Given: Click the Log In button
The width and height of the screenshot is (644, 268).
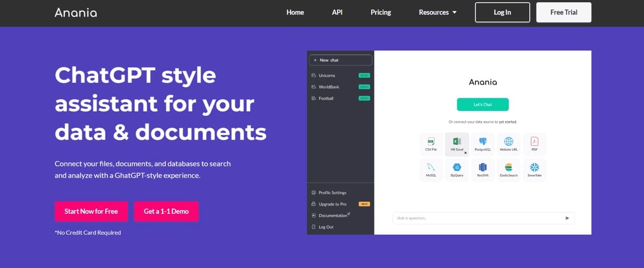Looking at the screenshot, I should [x=502, y=12].
